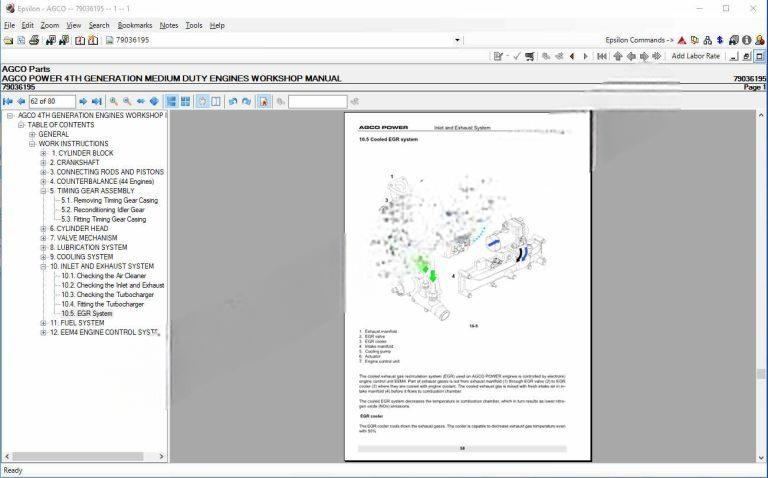Viewport: 768px width, 478px height.
Task: Click the fit-width double arrow icon
Action: click(141, 101)
